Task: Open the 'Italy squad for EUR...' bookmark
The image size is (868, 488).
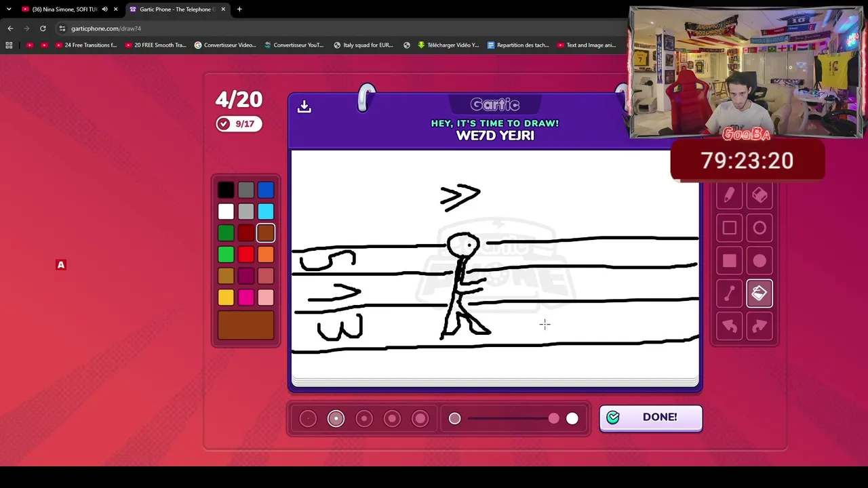Action: 363,45
